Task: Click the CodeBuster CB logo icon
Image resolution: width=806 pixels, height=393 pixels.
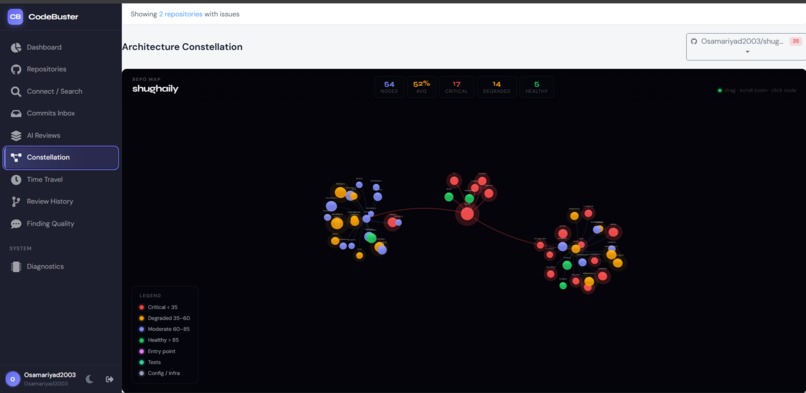Action: [15, 16]
